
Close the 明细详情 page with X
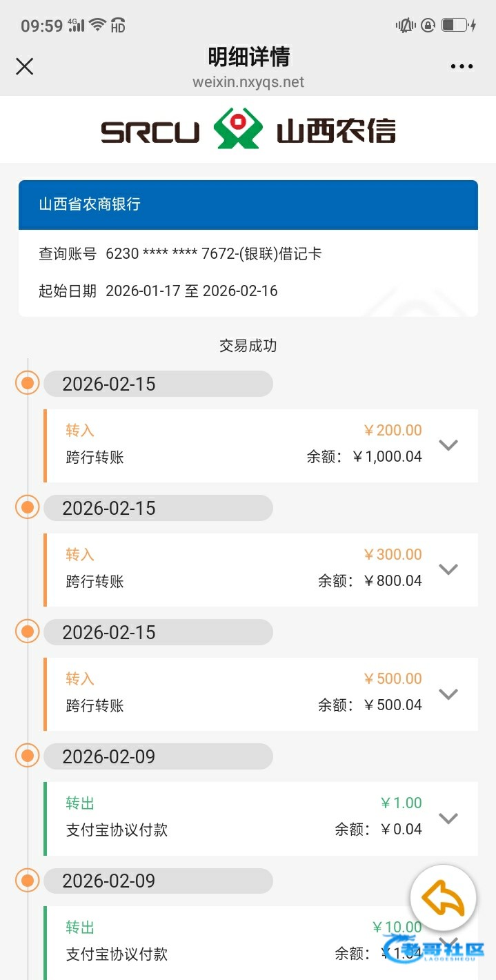25,66
